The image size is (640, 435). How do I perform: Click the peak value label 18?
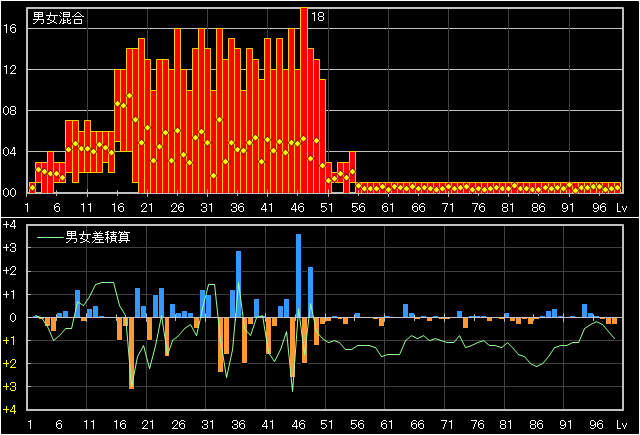318,17
